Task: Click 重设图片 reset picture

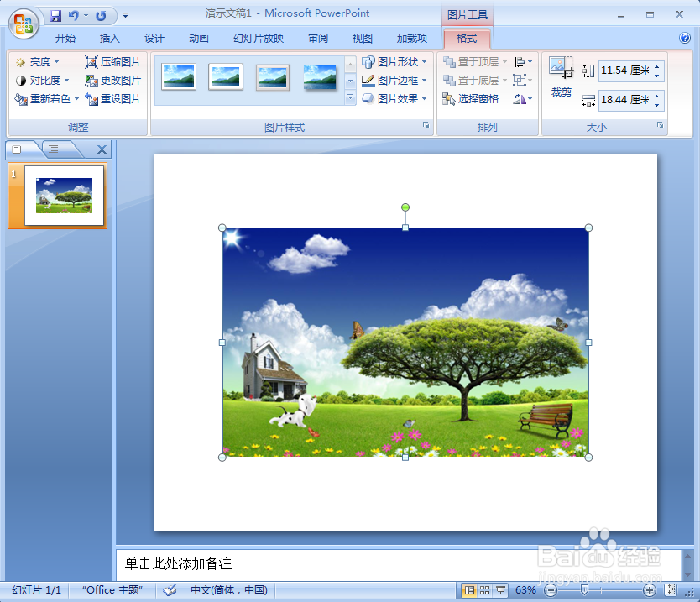Action: click(113, 99)
